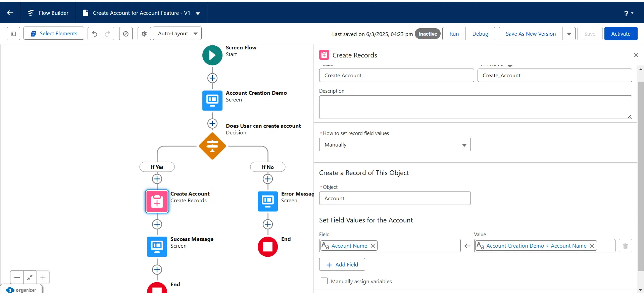Click the If No path label
Viewport: 644px width, 293px height.
pyautogui.click(x=268, y=167)
